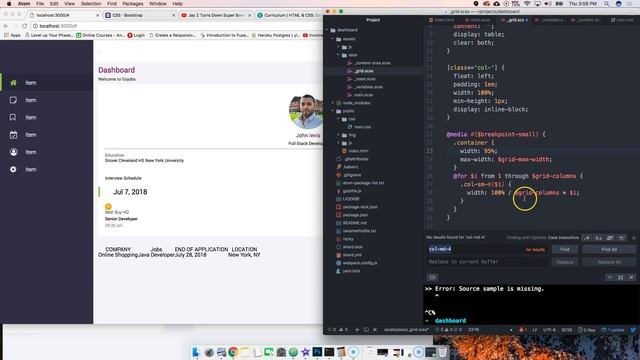Click the bookmark icon in dashboard sidebar

[13, 118]
